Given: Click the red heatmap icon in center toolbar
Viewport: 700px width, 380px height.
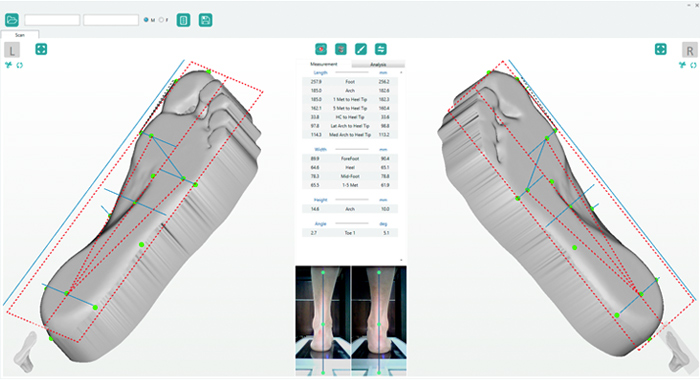Looking at the screenshot, I should (321, 49).
